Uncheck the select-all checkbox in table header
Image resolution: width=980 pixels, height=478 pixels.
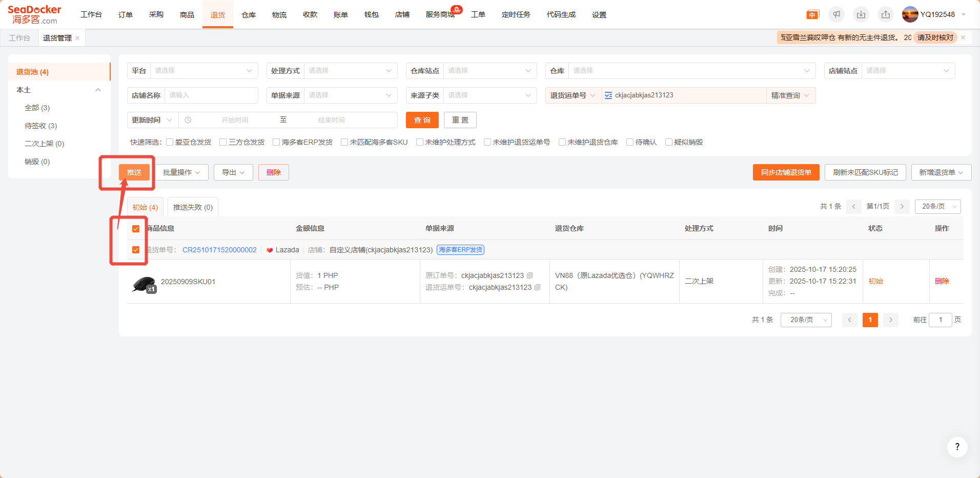136,229
